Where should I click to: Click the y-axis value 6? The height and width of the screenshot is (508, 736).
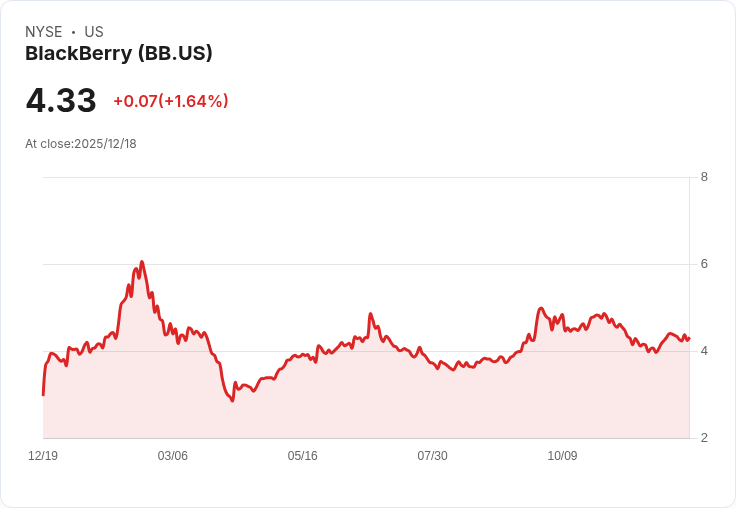click(x=704, y=264)
